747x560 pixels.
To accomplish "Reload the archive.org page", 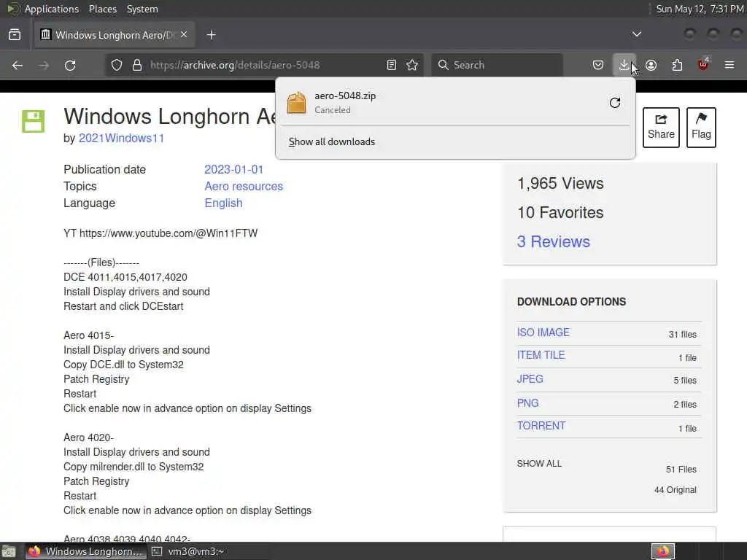I will pos(70,65).
